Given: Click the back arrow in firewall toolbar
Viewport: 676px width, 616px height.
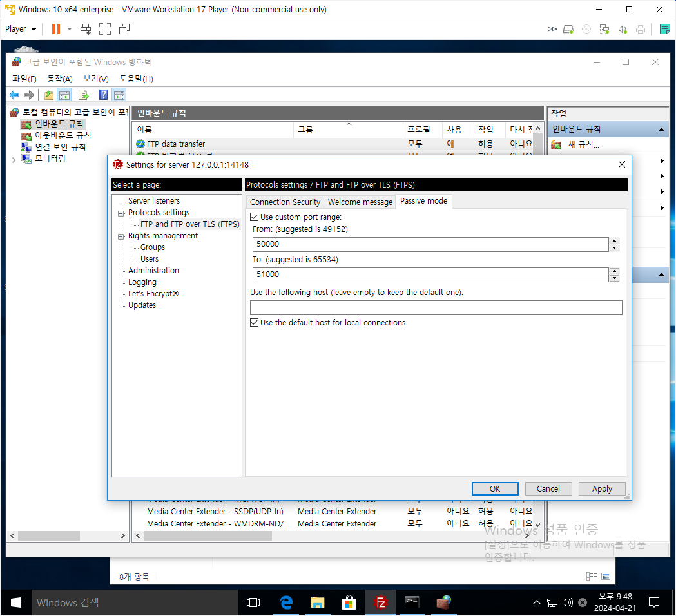Looking at the screenshot, I should [14, 95].
